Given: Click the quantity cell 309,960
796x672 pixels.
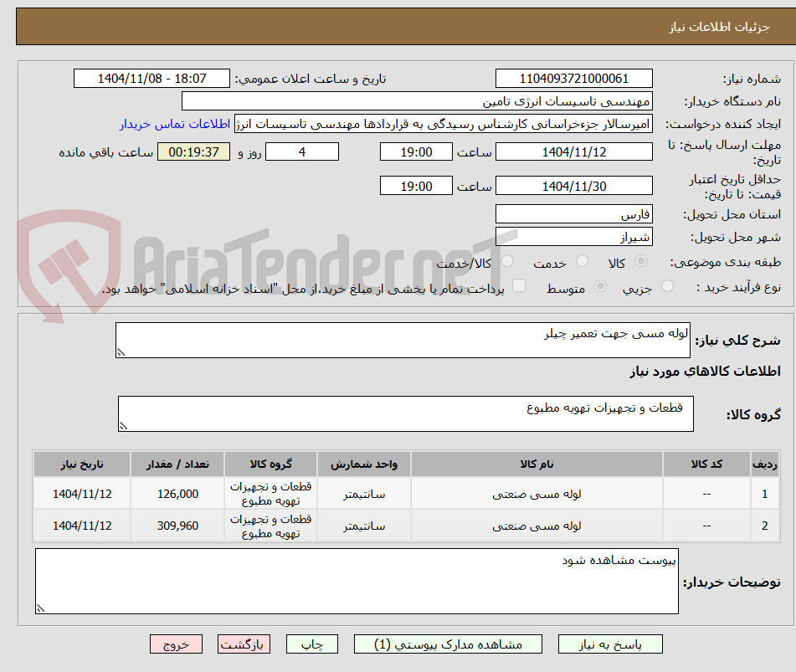Looking at the screenshot, I should coord(177,526).
